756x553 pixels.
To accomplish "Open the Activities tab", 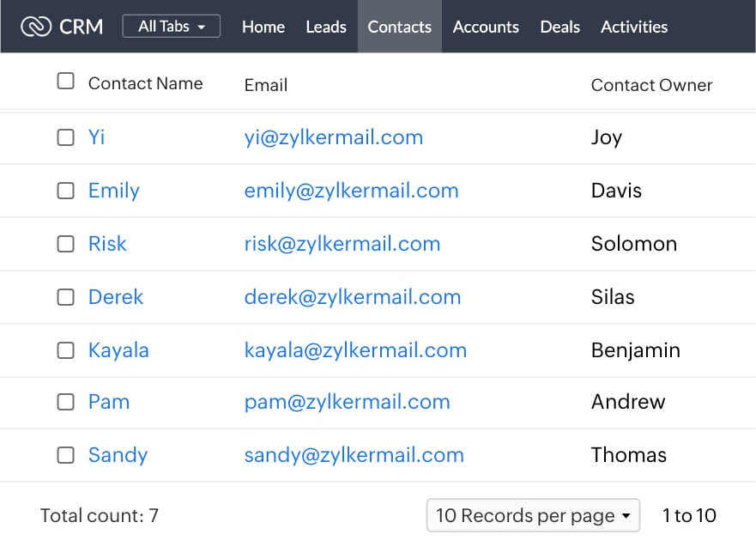I will pos(634,27).
